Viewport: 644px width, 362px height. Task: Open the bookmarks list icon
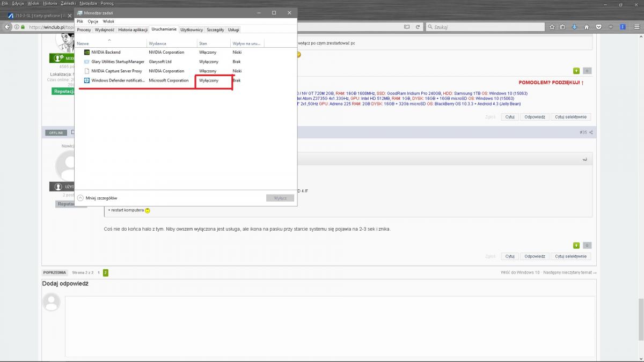coord(563,27)
